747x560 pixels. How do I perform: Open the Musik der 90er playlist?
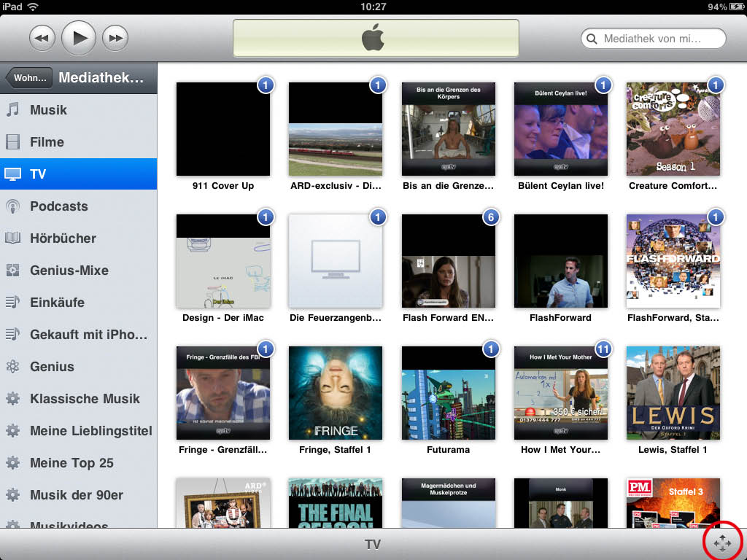tap(79, 495)
